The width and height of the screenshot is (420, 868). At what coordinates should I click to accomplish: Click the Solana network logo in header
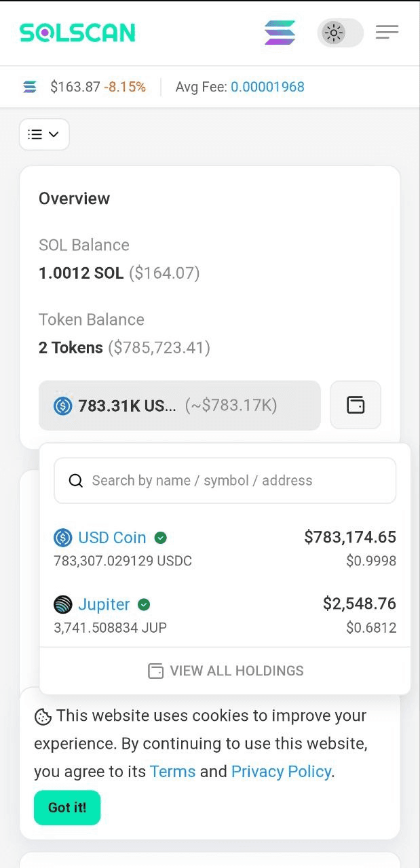[x=280, y=33]
